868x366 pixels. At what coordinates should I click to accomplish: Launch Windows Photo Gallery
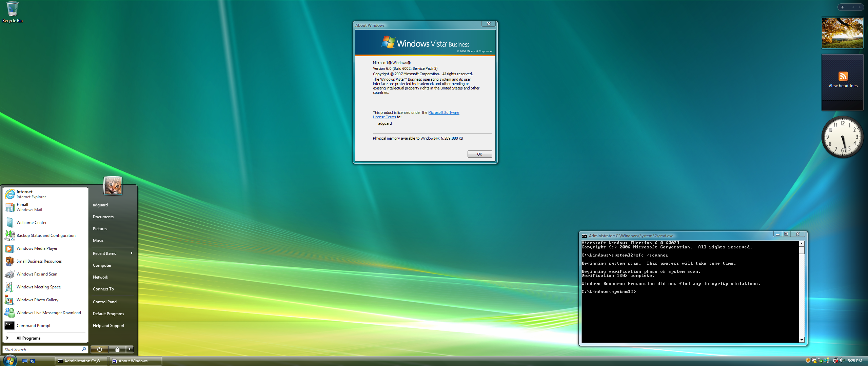pyautogui.click(x=45, y=300)
